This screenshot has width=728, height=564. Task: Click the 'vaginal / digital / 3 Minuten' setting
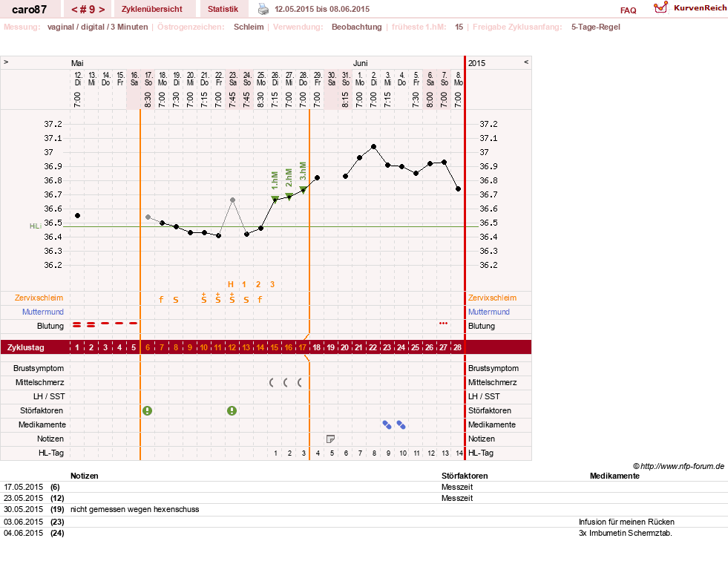click(x=97, y=27)
